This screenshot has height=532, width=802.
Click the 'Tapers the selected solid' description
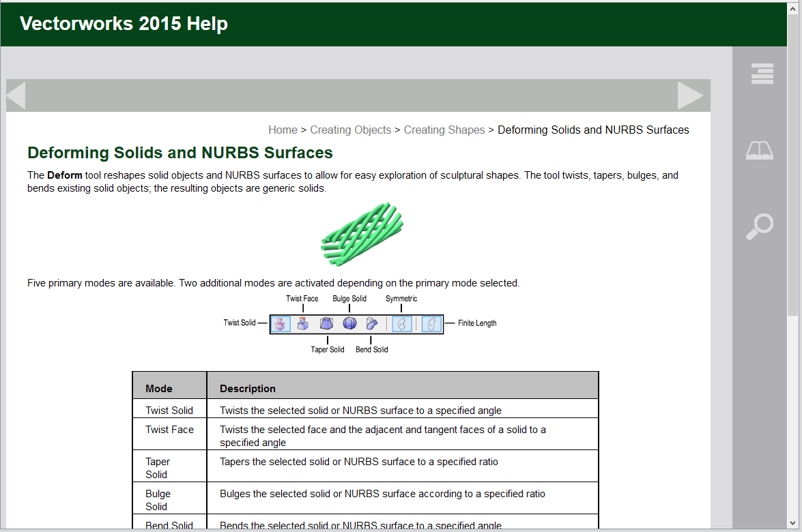click(358, 462)
